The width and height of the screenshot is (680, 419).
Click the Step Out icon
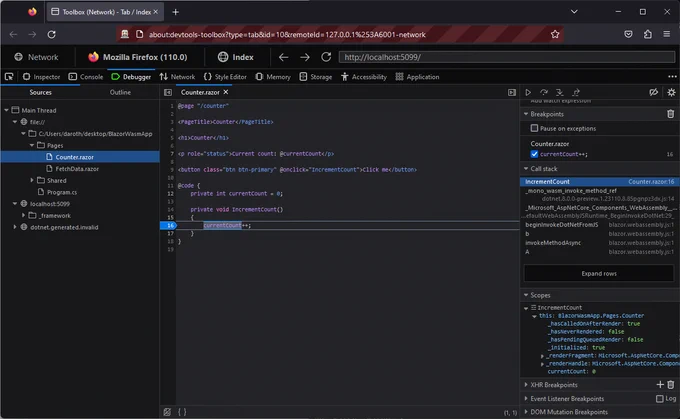click(x=575, y=92)
